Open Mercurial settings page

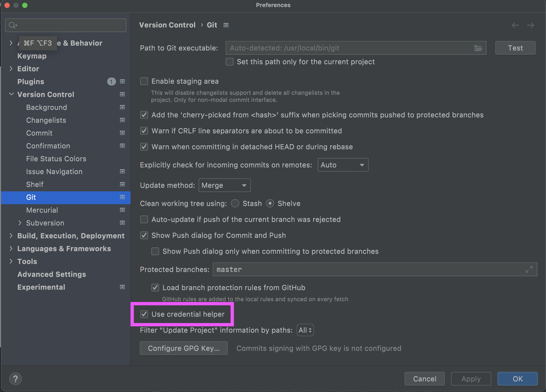click(42, 210)
